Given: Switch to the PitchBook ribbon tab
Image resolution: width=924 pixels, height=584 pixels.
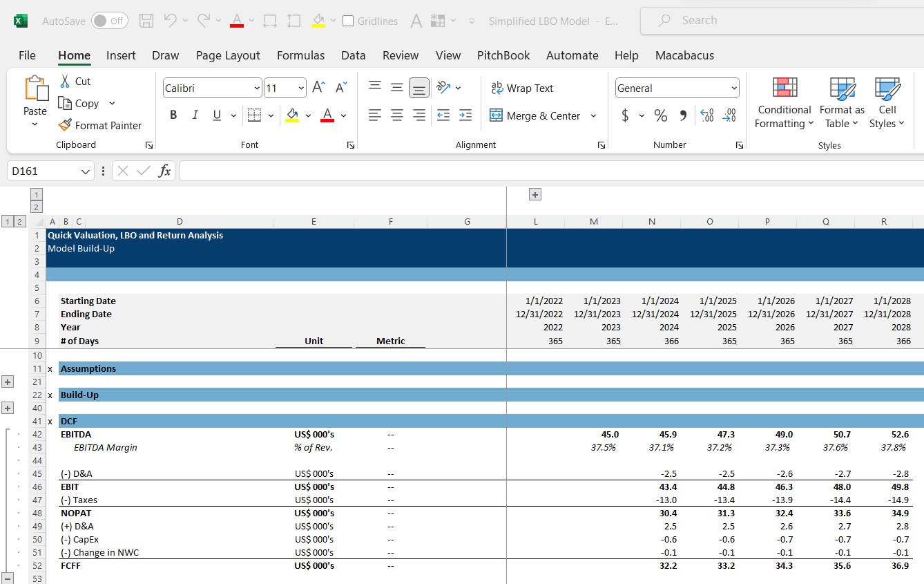Looking at the screenshot, I should click(x=503, y=55).
